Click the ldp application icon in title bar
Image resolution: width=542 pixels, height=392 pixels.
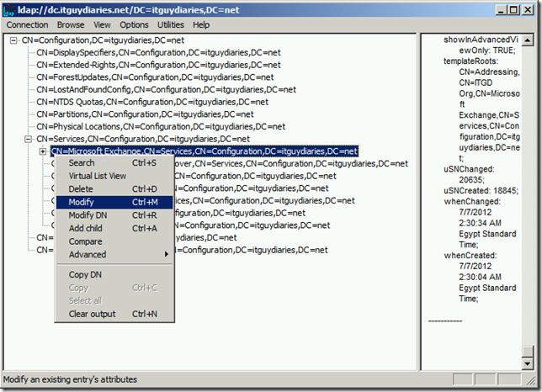coord(9,10)
